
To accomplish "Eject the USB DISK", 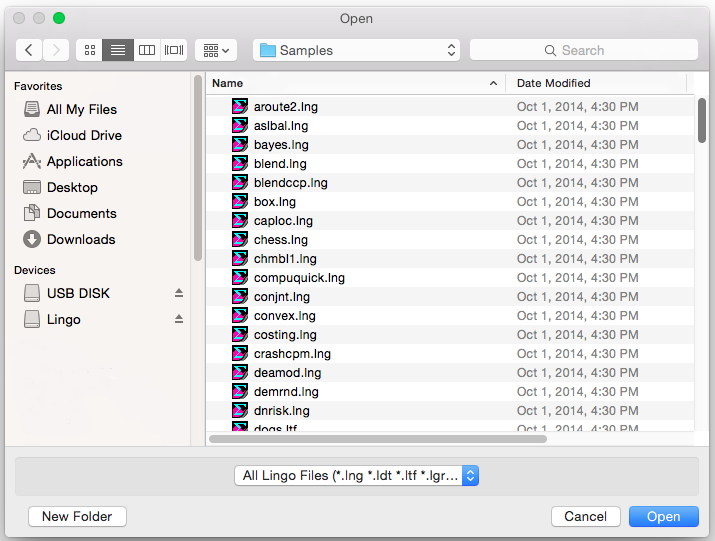I will pos(179,293).
